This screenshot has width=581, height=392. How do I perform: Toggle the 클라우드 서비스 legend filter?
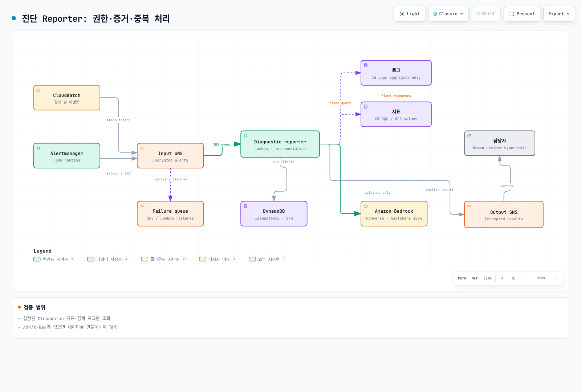point(164,259)
